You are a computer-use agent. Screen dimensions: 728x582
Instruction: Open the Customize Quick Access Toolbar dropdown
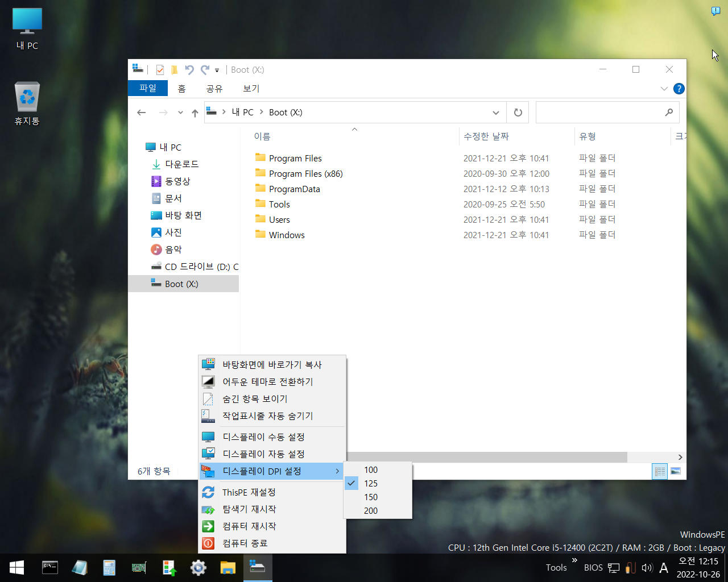[217, 70]
